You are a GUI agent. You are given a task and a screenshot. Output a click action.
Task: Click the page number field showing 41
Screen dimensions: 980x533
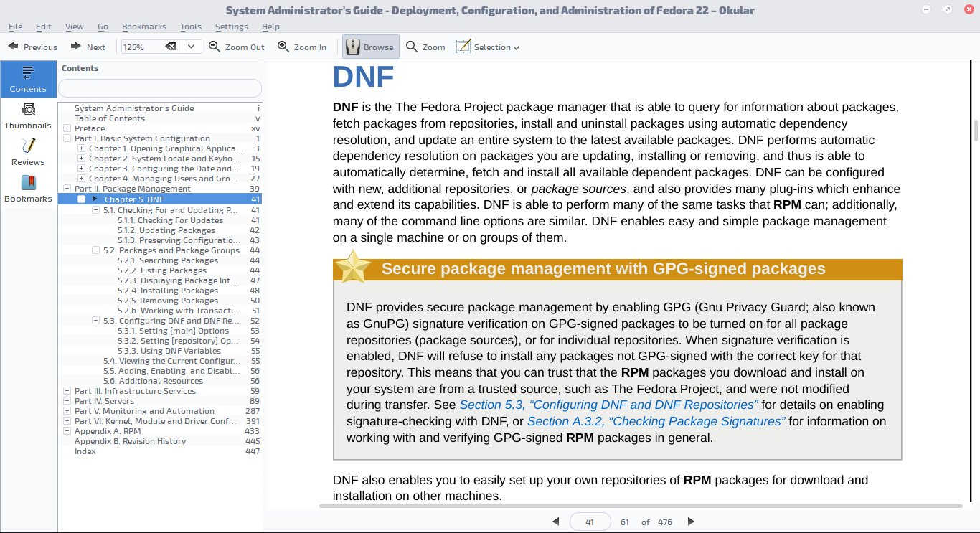[590, 522]
